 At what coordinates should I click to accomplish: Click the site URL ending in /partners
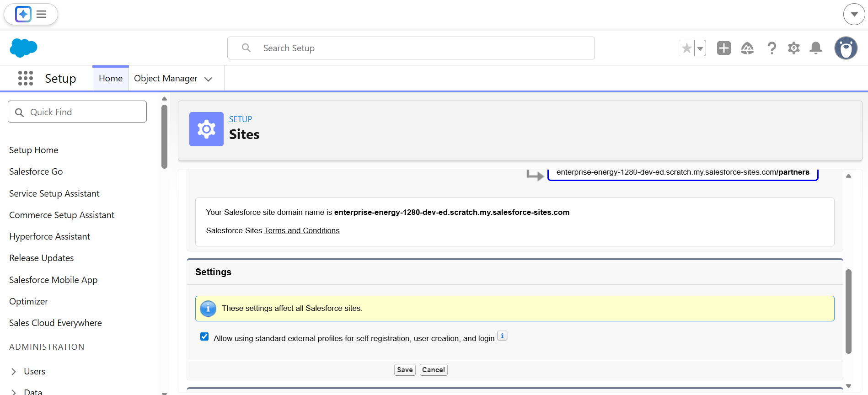point(683,172)
